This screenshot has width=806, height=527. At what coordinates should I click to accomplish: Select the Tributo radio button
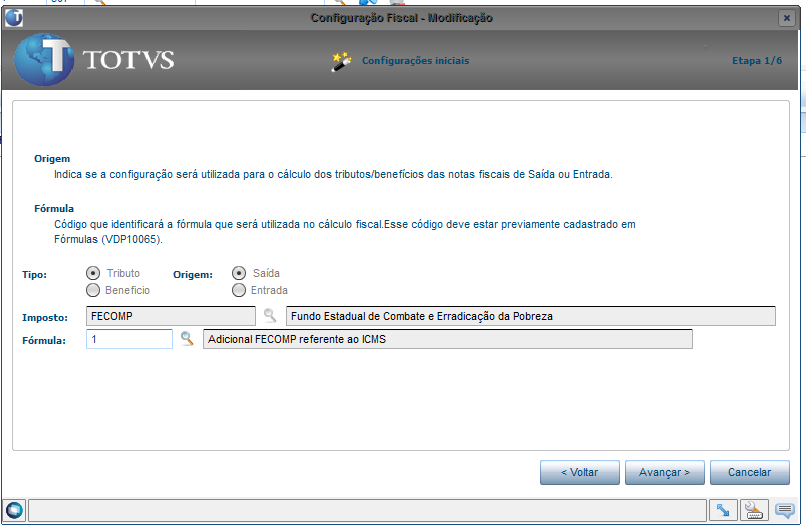(93, 273)
